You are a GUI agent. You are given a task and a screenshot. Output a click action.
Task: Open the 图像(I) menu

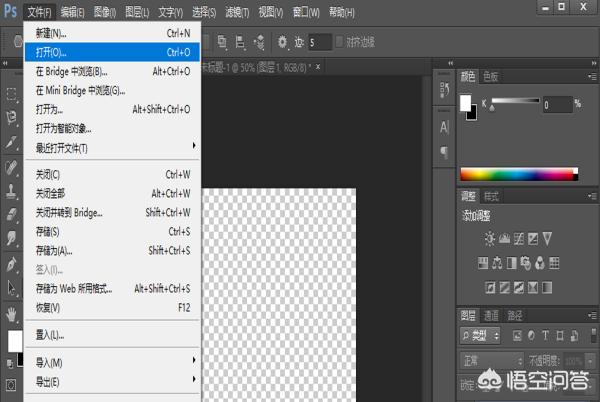[x=104, y=13]
